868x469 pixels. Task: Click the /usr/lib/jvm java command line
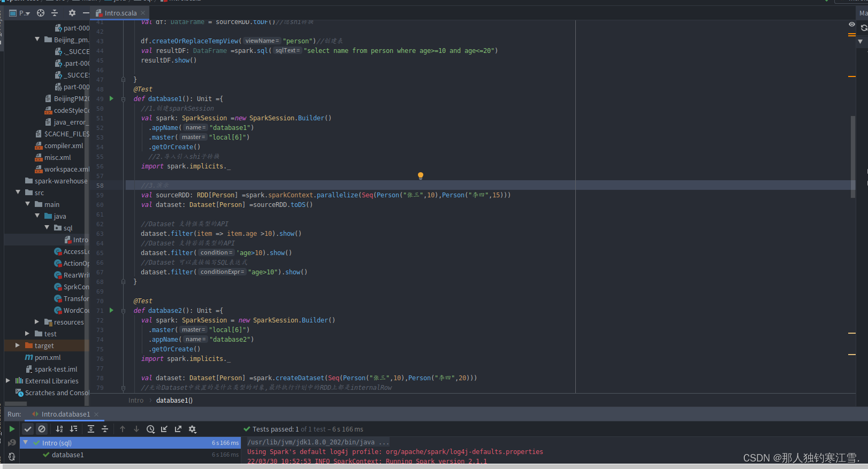[318, 442]
